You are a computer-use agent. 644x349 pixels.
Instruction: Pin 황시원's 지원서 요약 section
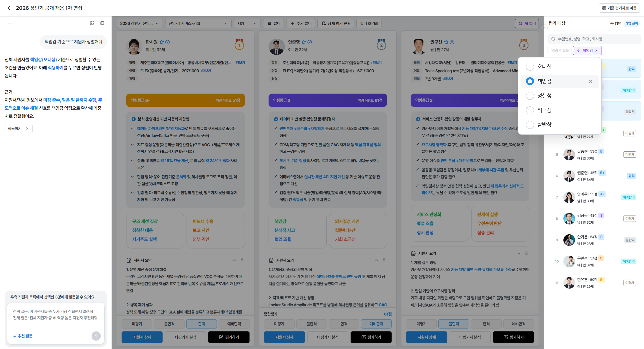click(242, 260)
